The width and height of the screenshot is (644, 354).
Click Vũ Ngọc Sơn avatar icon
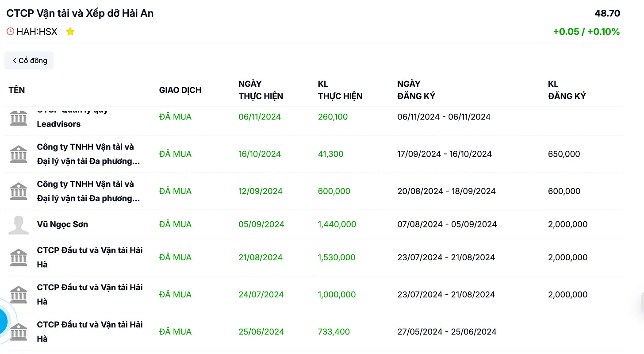pyautogui.click(x=19, y=225)
